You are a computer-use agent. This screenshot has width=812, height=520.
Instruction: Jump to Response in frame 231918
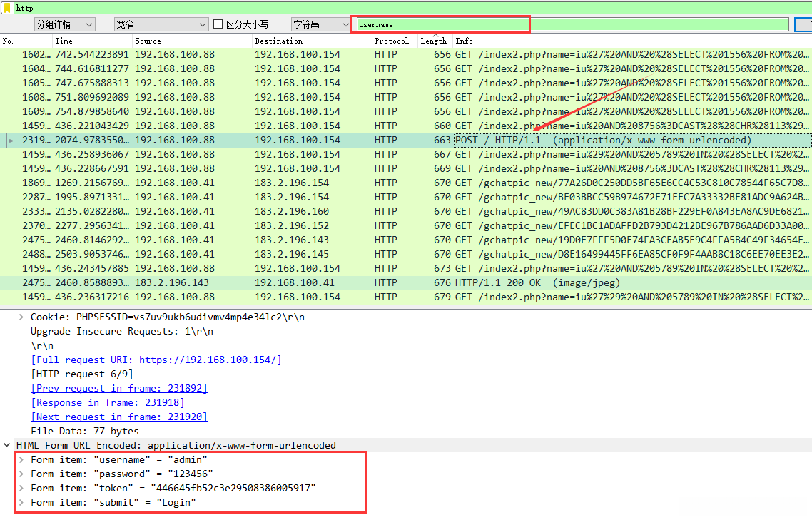pyautogui.click(x=108, y=402)
